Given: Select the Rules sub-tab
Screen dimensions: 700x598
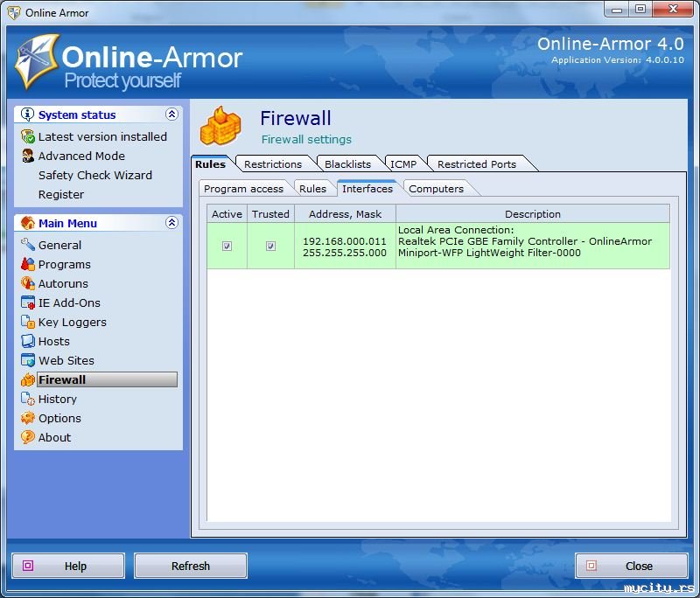Looking at the screenshot, I should pos(312,189).
